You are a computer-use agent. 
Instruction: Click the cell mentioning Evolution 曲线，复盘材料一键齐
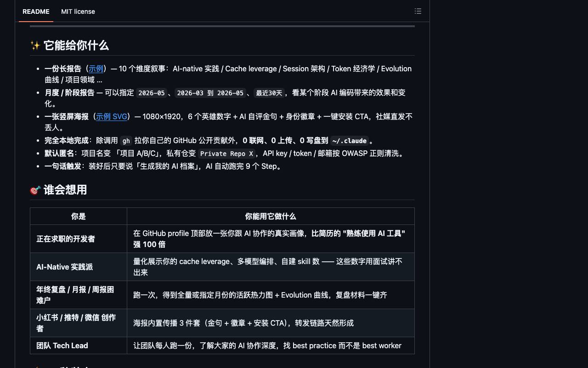tap(271, 295)
